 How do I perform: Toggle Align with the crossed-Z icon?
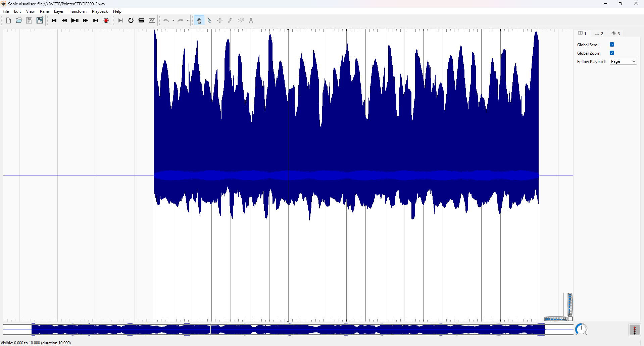pyautogui.click(x=151, y=20)
